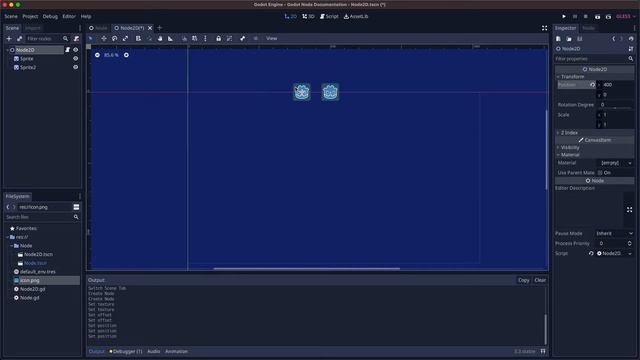Click the canvas vertical scrollbar
This screenshot has height=360, width=640.
pyautogui.click(x=547, y=150)
